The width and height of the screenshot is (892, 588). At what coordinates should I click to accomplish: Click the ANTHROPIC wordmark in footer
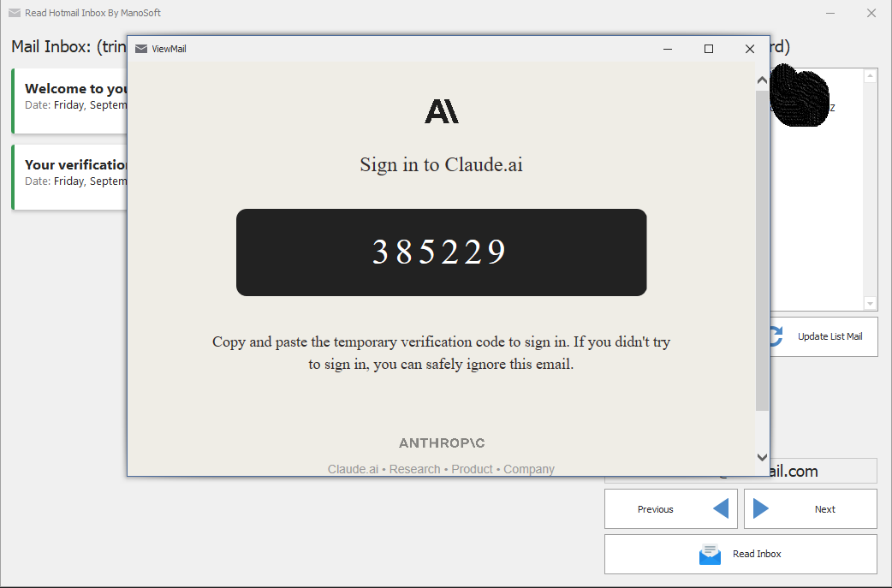pos(442,443)
